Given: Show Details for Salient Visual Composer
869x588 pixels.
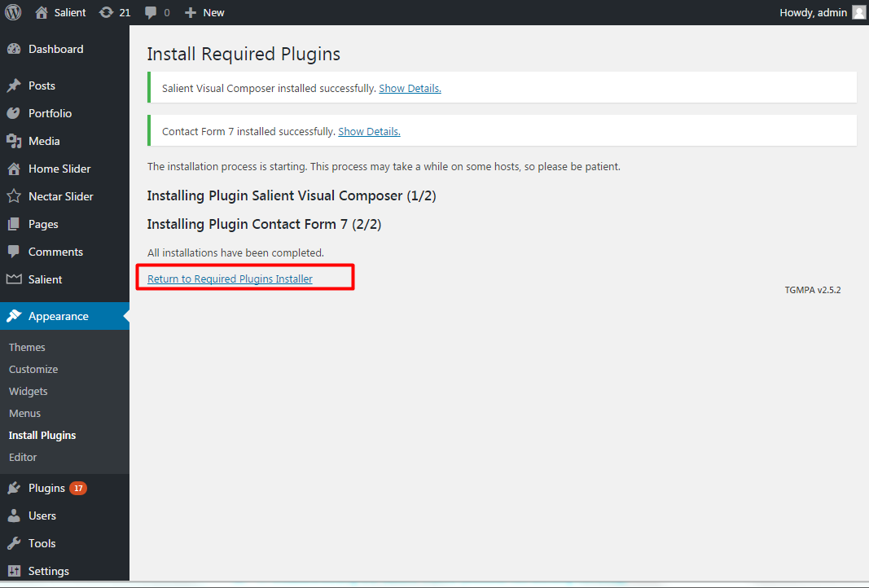Looking at the screenshot, I should point(410,88).
